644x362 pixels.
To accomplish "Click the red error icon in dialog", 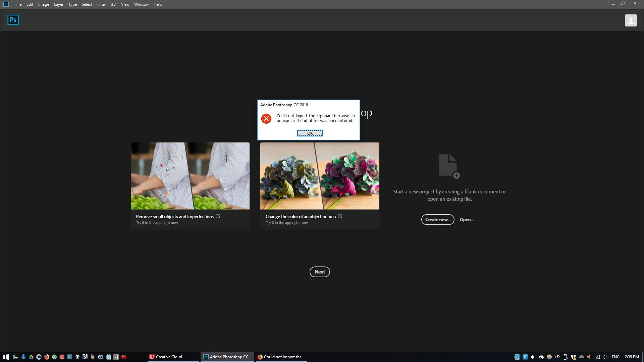I will click(266, 118).
